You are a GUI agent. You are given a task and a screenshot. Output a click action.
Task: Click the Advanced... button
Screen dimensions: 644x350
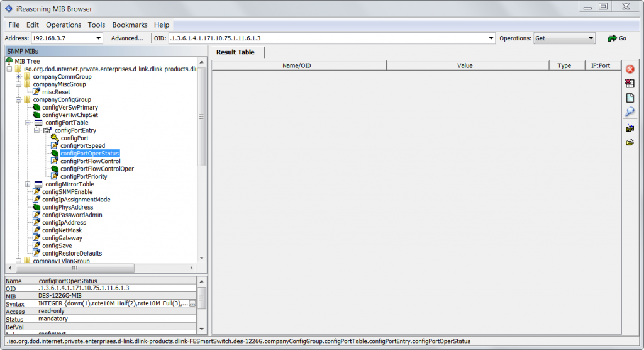pos(127,38)
